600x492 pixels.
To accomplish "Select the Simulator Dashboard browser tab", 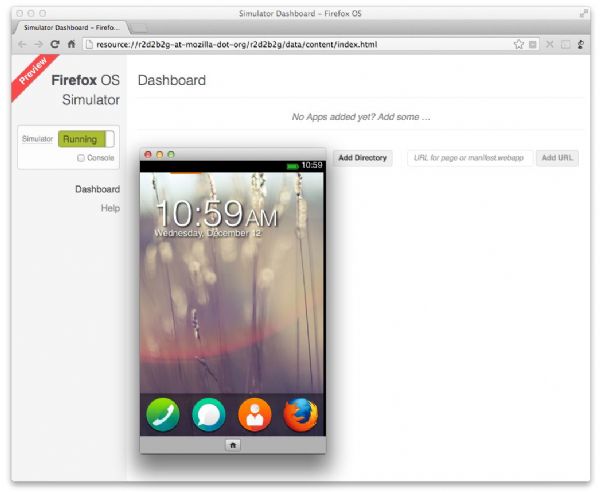I will [x=71, y=28].
